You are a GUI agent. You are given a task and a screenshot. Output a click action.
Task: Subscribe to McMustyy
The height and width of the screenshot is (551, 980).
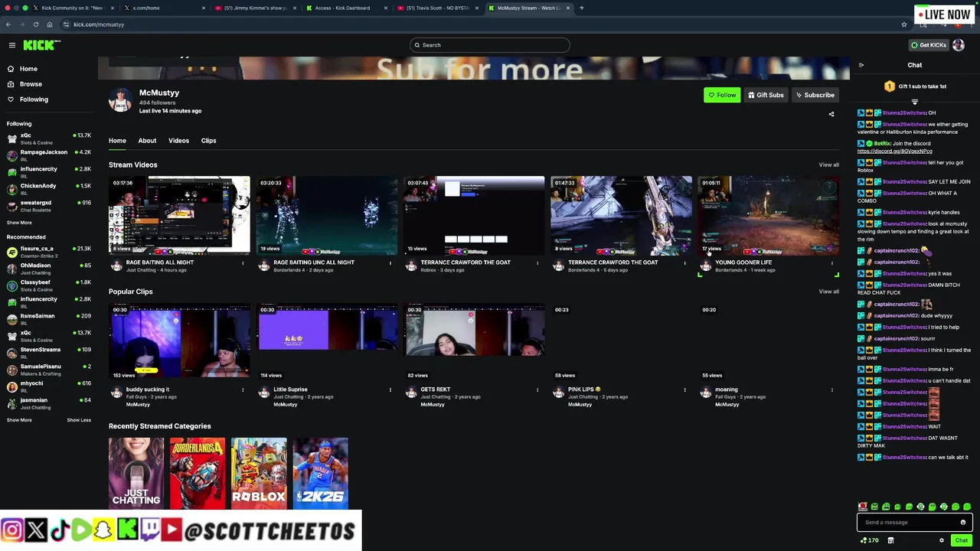(815, 95)
